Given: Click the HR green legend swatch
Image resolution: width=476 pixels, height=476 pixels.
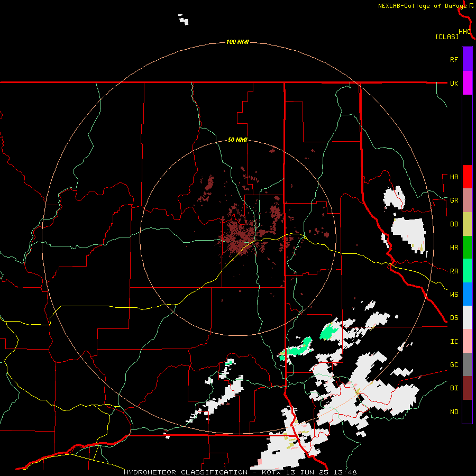Looking at the screenshot, I should 467,248.
